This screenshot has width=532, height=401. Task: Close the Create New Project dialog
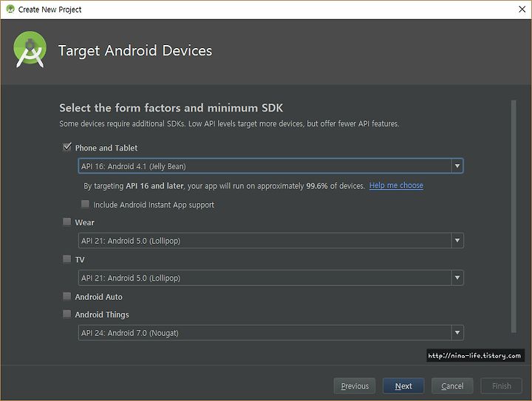[x=522, y=9]
